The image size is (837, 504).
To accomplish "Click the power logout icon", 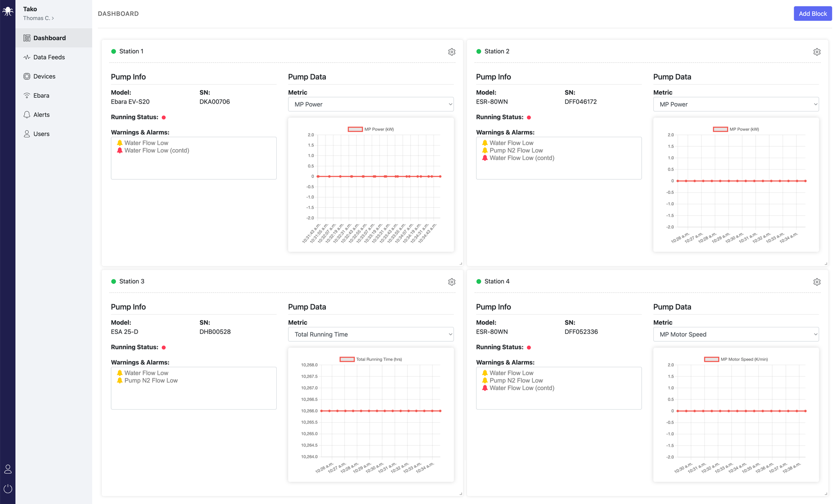I will tap(8, 489).
